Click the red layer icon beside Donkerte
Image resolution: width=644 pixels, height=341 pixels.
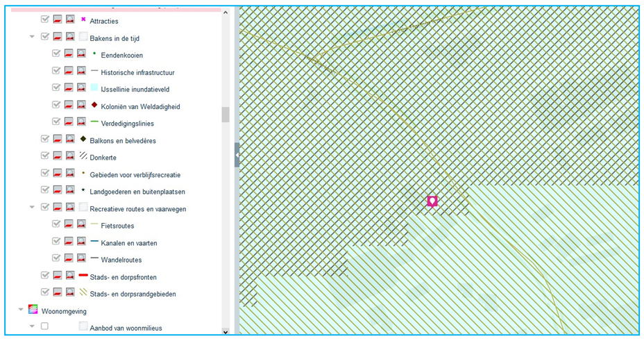58,156
